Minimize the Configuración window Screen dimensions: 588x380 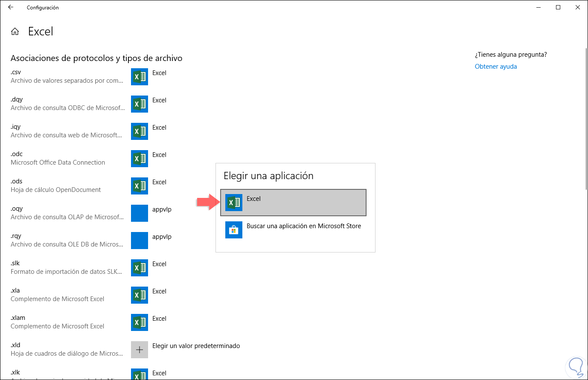[x=539, y=7]
